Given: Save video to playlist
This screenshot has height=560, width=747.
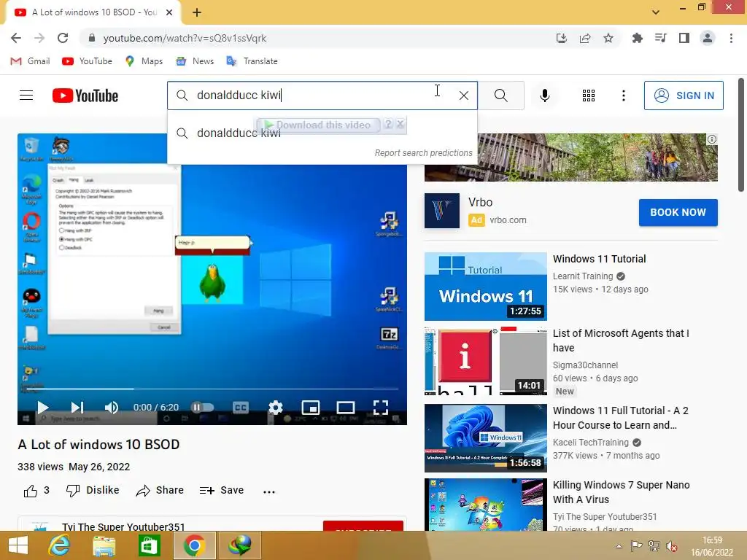Looking at the screenshot, I should pos(222,491).
